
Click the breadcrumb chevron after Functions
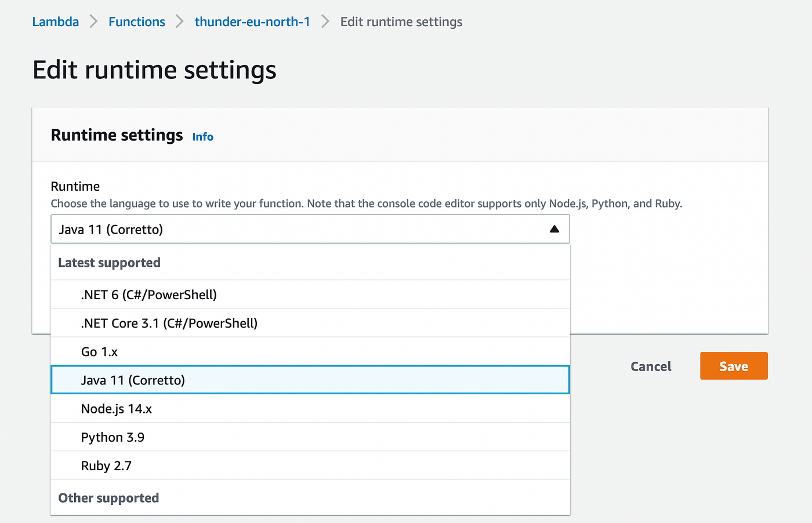[180, 22]
